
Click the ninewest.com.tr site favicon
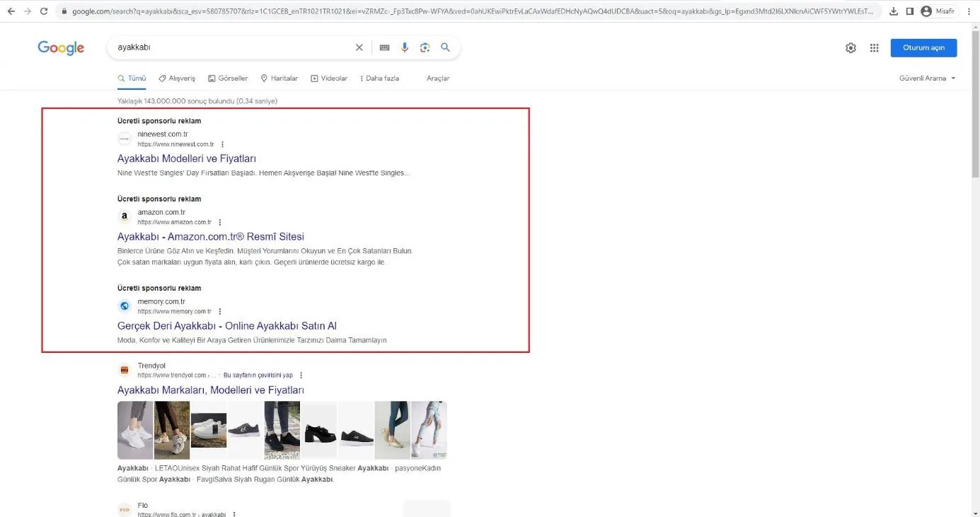point(125,139)
